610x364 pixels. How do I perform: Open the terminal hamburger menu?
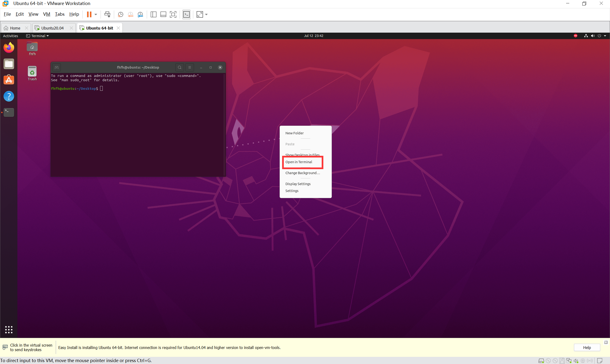point(190,67)
